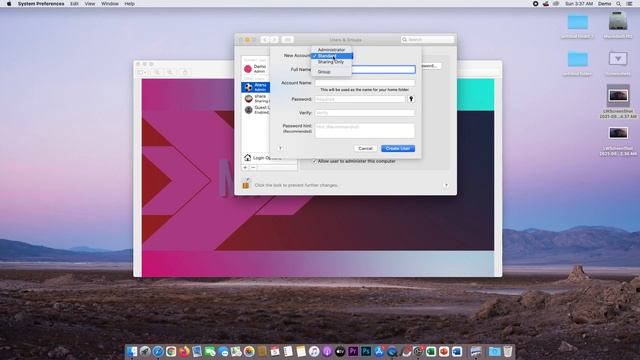Click Create User button
This screenshot has width=640, height=360.
click(x=398, y=148)
